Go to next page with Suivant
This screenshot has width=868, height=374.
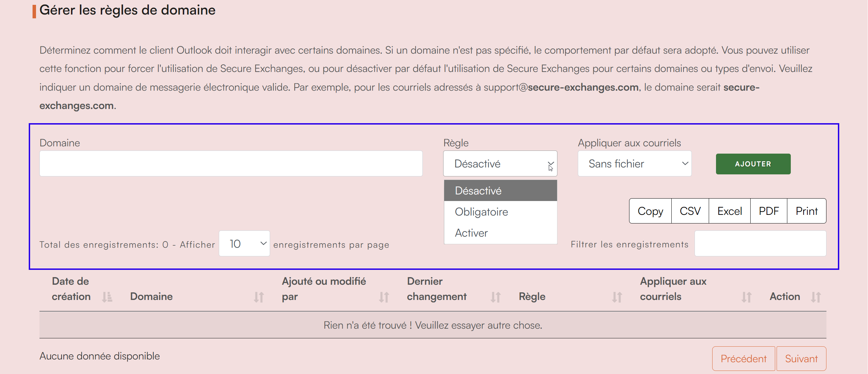click(801, 358)
